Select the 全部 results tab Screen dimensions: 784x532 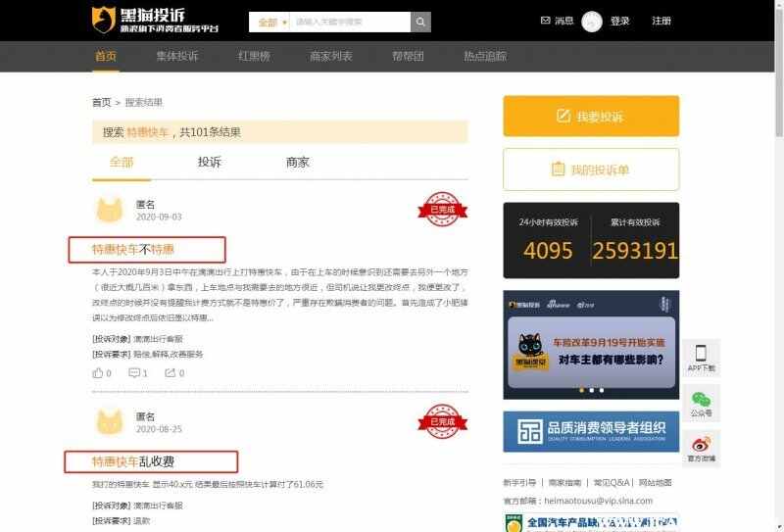click(x=122, y=163)
